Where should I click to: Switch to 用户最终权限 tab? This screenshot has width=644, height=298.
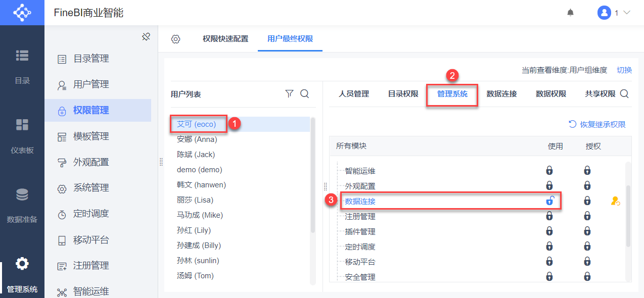[290, 39]
